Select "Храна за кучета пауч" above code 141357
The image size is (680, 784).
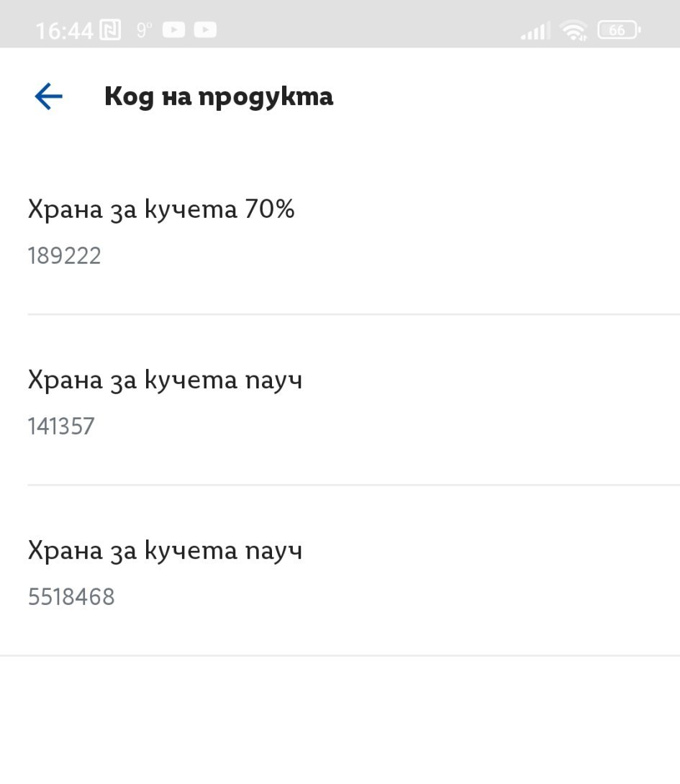[165, 380]
